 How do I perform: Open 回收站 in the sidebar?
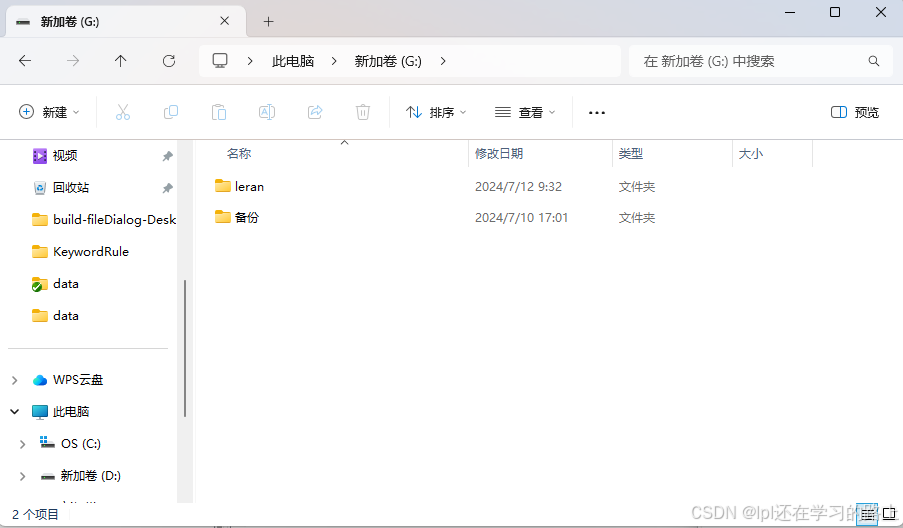click(x=71, y=188)
